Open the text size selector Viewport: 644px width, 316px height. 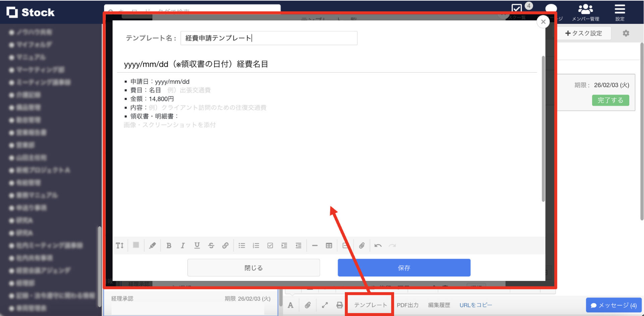tap(119, 245)
